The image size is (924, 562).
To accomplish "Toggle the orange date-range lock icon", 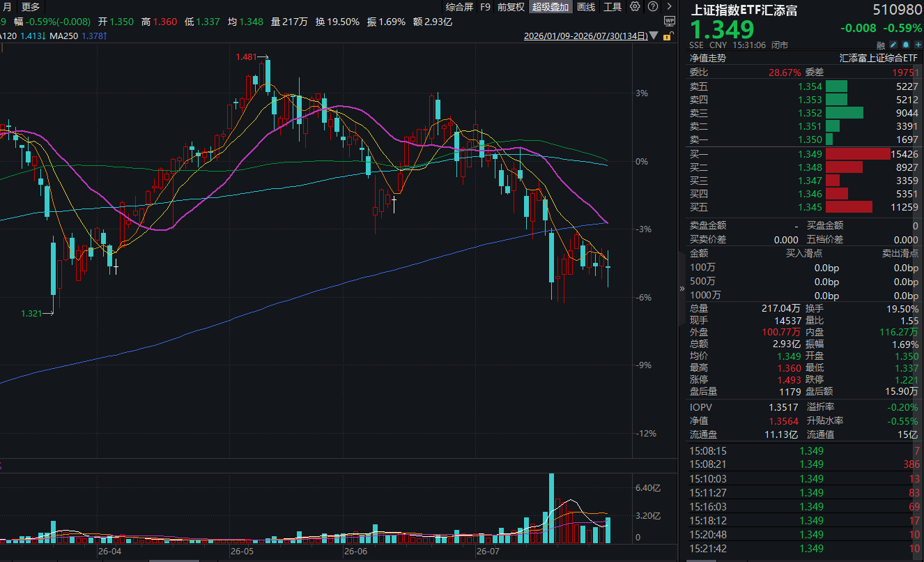I will (668, 36).
